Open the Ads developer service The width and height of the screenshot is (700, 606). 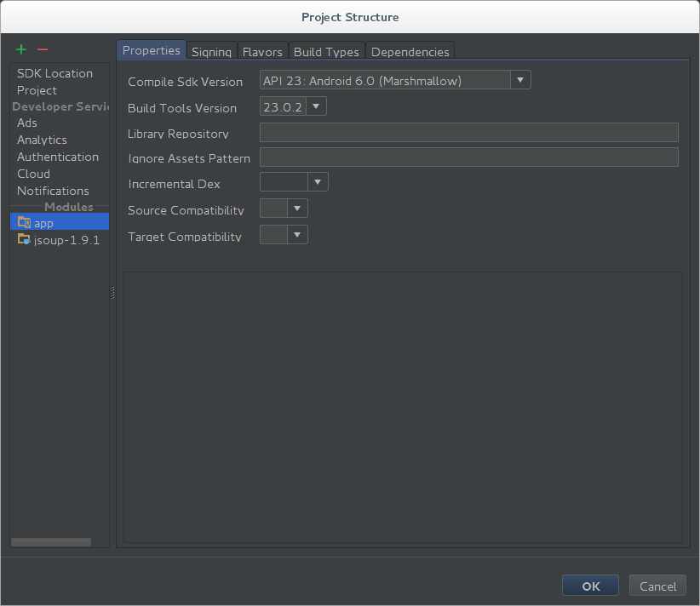[x=26, y=123]
